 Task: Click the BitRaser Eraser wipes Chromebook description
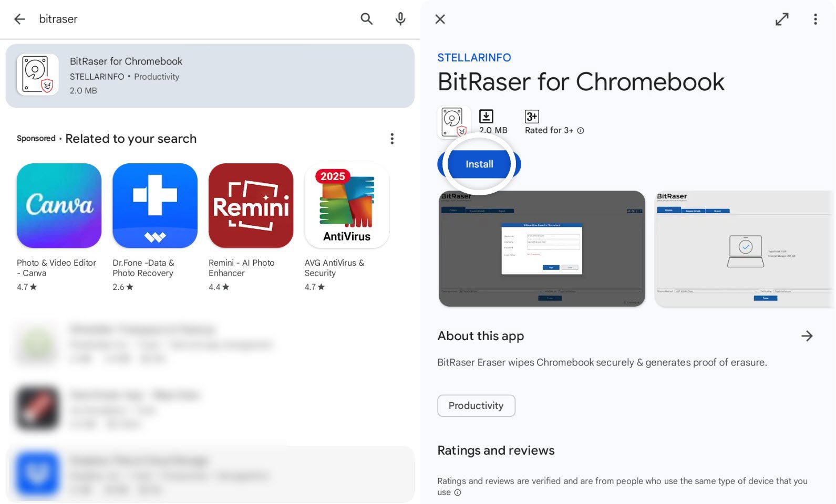click(x=602, y=362)
